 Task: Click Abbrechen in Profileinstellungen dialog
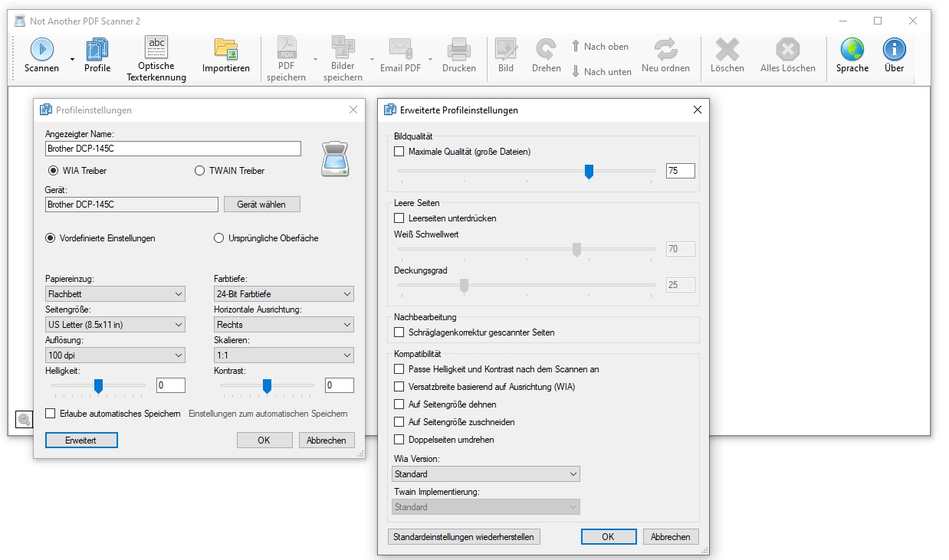click(x=327, y=440)
